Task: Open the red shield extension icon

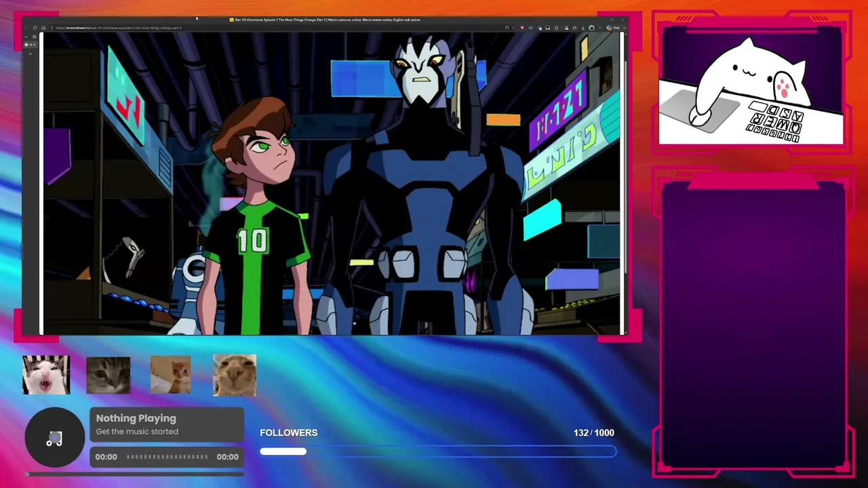Action: 522,28
